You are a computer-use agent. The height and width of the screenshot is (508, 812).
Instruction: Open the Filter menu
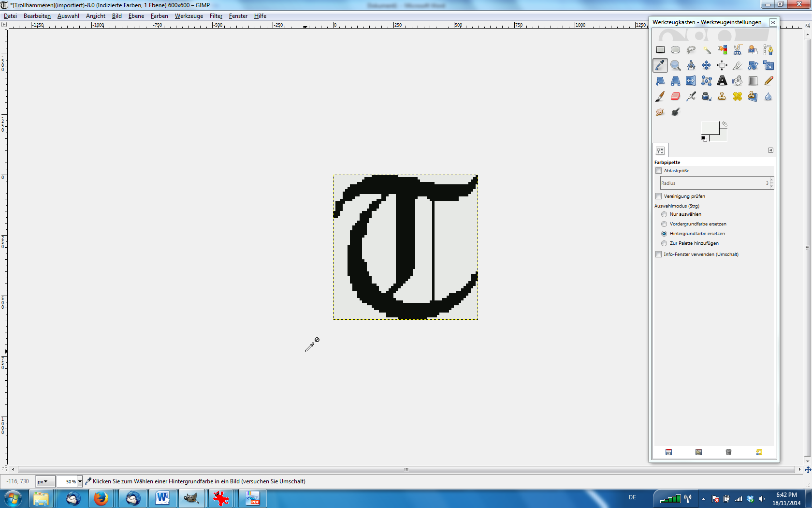pos(216,16)
